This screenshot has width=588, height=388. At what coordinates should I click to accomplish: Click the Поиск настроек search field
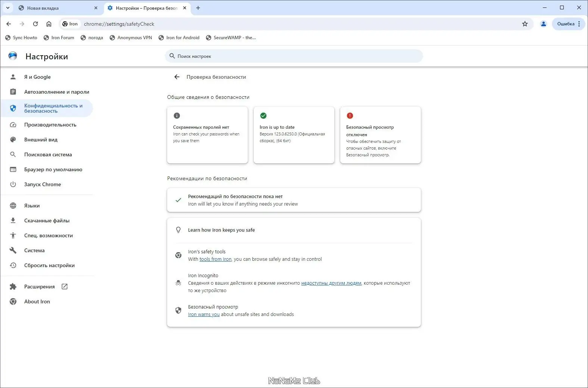(x=294, y=56)
